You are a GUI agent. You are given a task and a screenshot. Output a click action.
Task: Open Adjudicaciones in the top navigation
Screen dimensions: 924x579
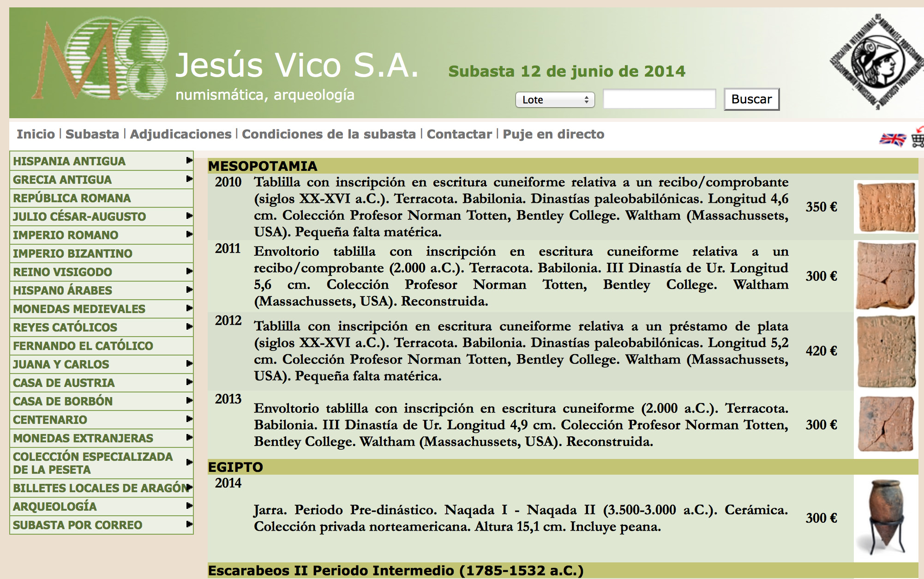(180, 134)
